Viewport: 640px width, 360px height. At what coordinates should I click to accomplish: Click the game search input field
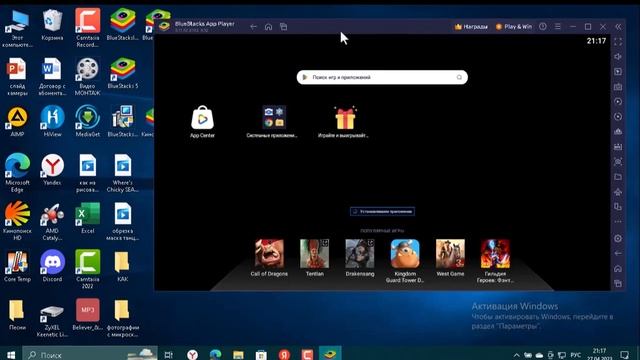(x=382, y=77)
